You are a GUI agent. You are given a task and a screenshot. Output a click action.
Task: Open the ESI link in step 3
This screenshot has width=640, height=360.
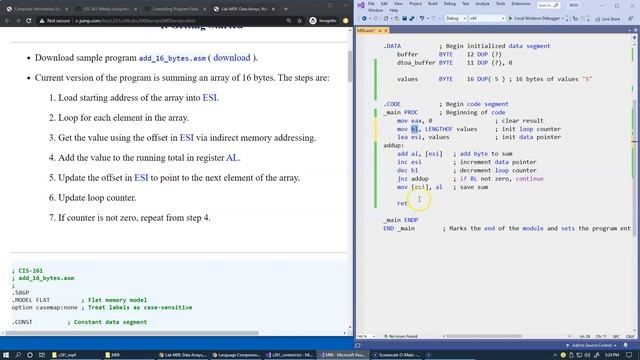(187, 138)
